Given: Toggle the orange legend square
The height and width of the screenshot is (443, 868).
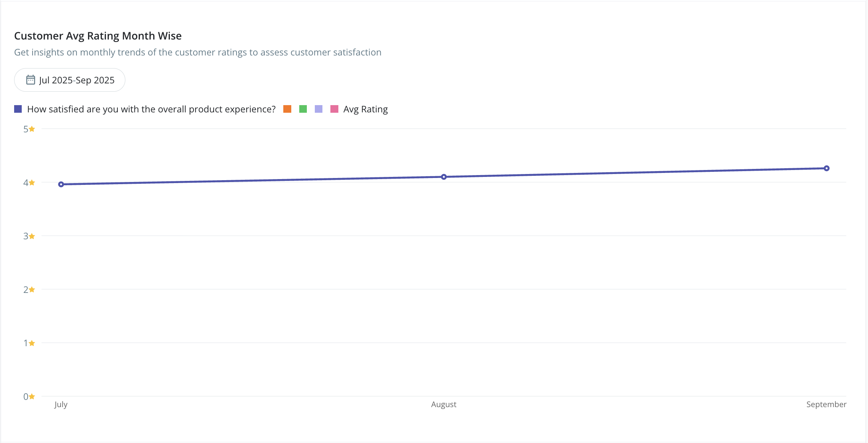Looking at the screenshot, I should pyautogui.click(x=287, y=109).
